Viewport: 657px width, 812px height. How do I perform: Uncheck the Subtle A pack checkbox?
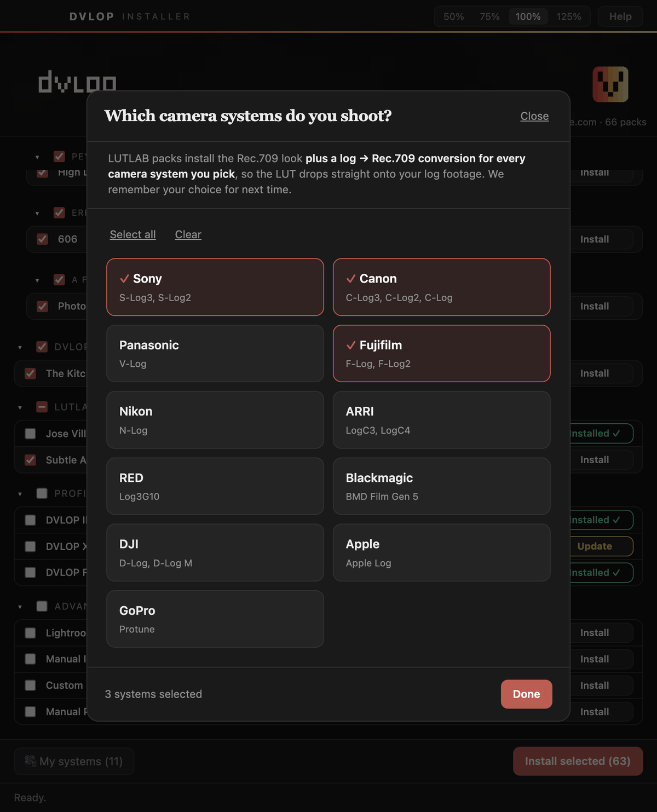click(31, 460)
